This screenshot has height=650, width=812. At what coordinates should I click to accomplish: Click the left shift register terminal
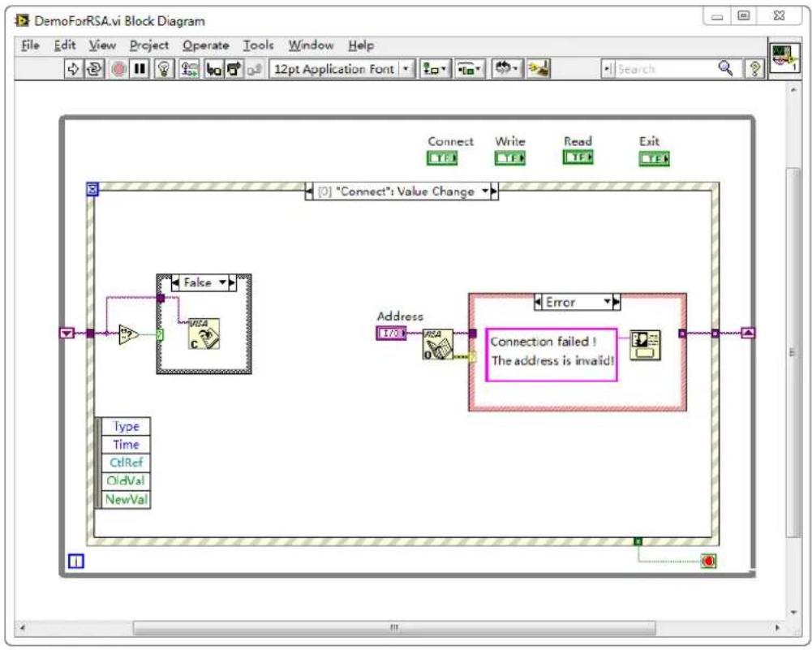pos(67,333)
